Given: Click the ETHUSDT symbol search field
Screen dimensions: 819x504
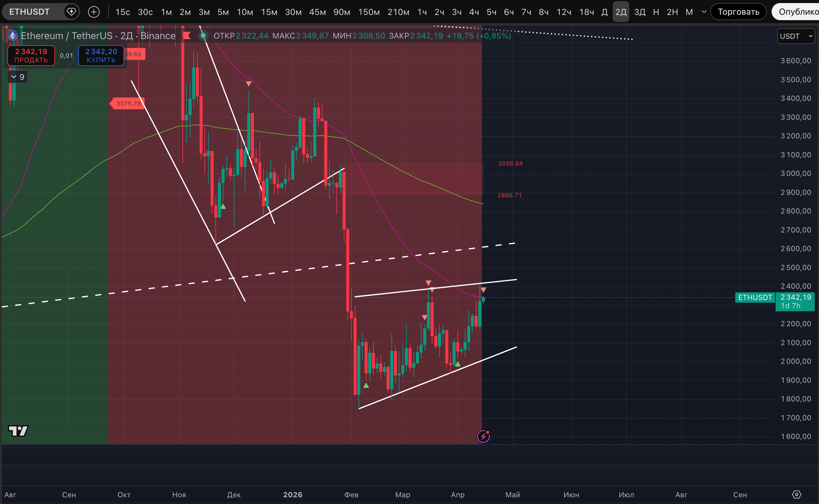Looking at the screenshot, I should point(29,12).
